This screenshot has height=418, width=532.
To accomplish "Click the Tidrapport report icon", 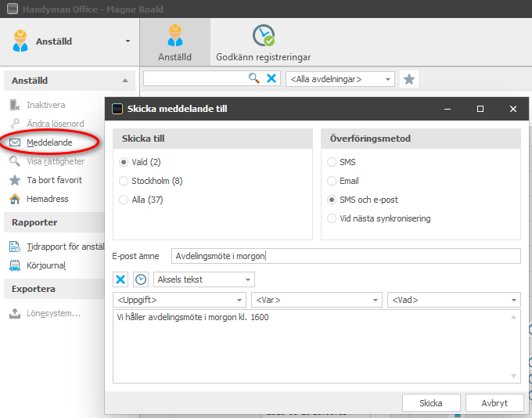I will pyautogui.click(x=15, y=247).
